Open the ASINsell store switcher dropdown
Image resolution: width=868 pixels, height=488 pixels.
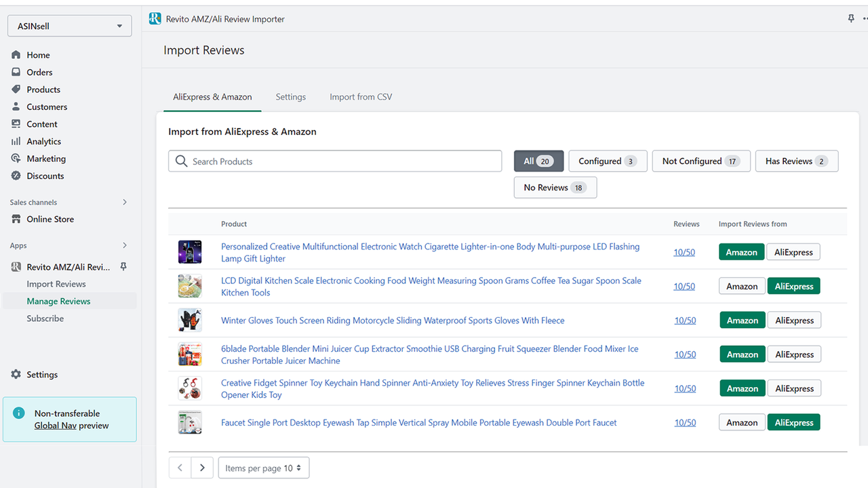[x=68, y=25]
